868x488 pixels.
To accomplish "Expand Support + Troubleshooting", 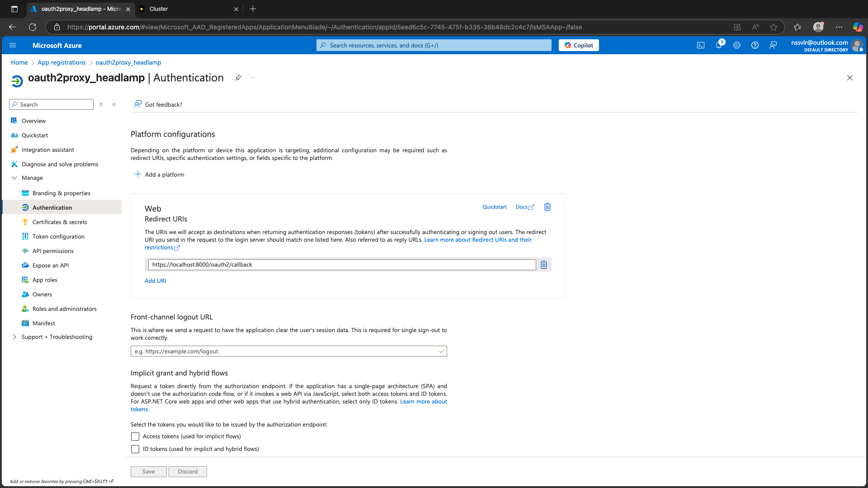I will click(x=14, y=337).
